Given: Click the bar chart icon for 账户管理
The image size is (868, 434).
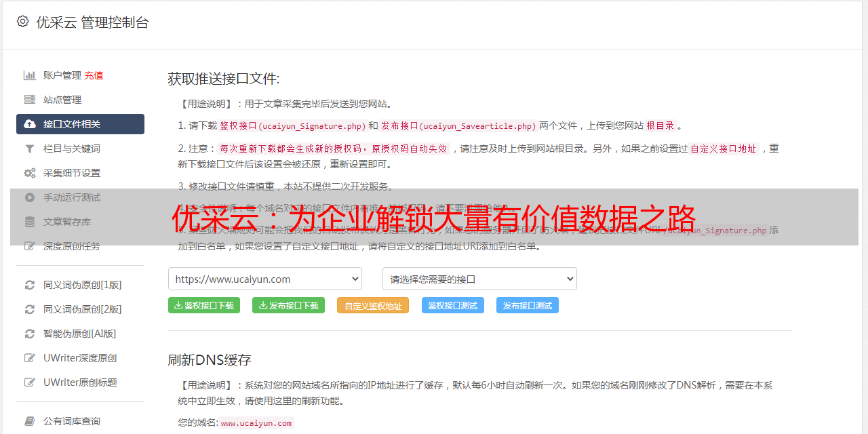Looking at the screenshot, I should pyautogui.click(x=30, y=75).
